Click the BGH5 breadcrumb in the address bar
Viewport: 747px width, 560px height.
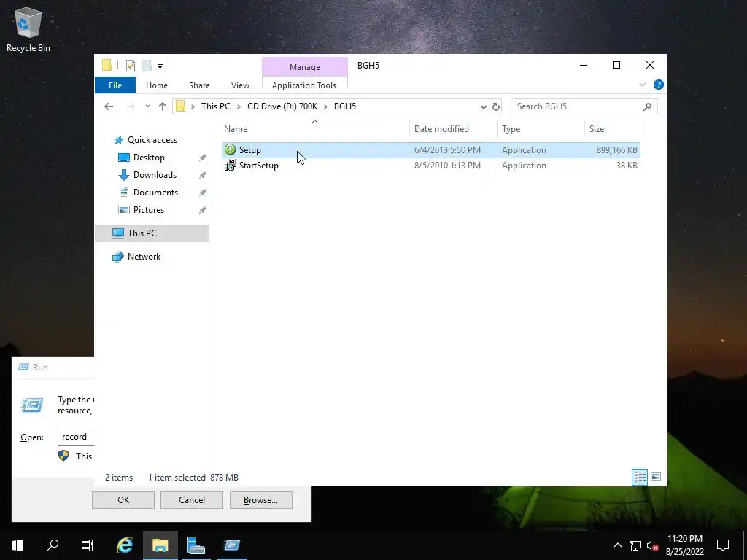345,106
